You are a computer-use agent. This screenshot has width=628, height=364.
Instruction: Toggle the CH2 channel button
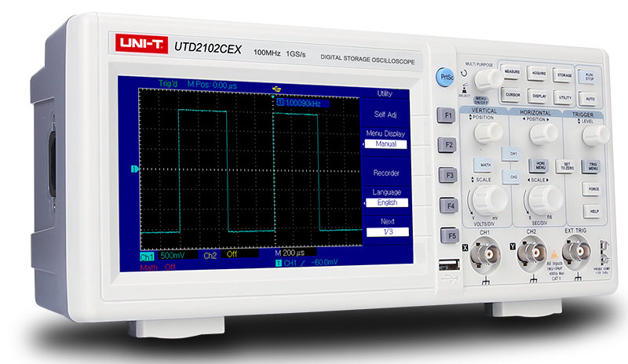click(x=513, y=177)
